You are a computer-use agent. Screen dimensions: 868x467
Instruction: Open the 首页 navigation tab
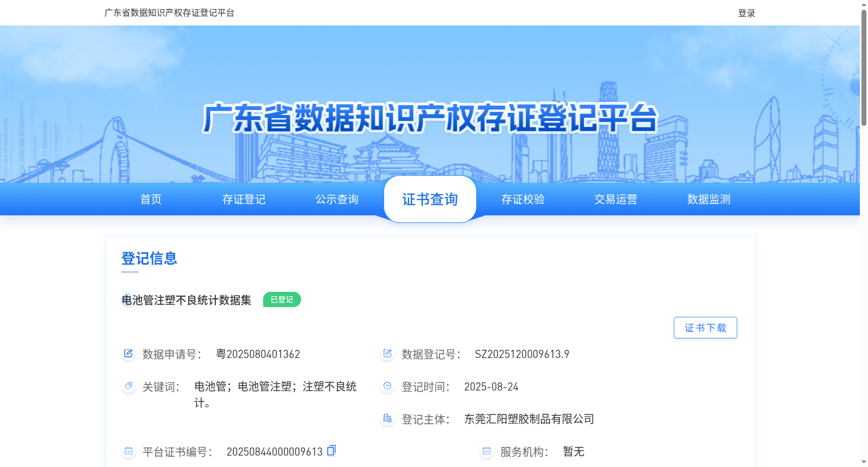151,200
